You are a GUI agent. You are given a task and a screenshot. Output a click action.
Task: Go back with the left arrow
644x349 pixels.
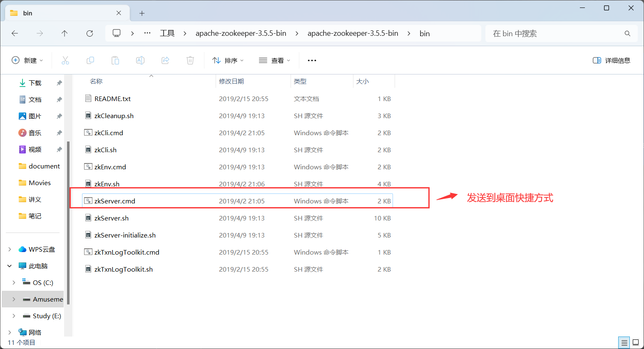click(x=15, y=33)
